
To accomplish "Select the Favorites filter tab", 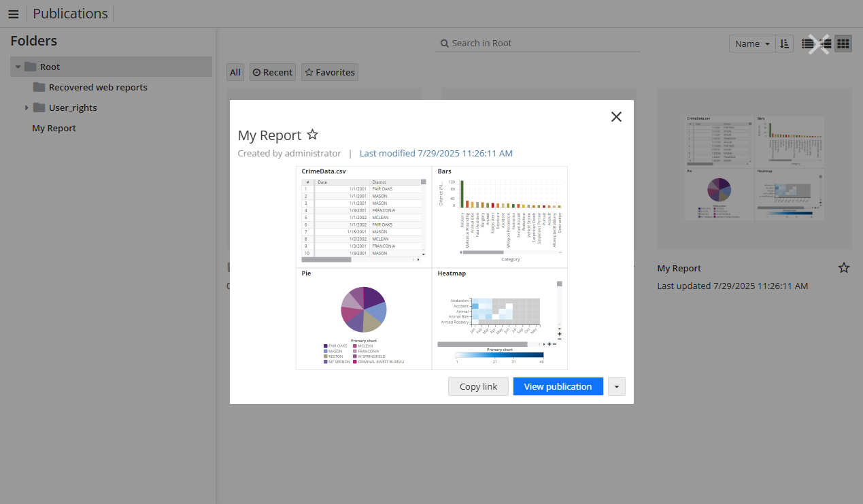I will coord(329,72).
